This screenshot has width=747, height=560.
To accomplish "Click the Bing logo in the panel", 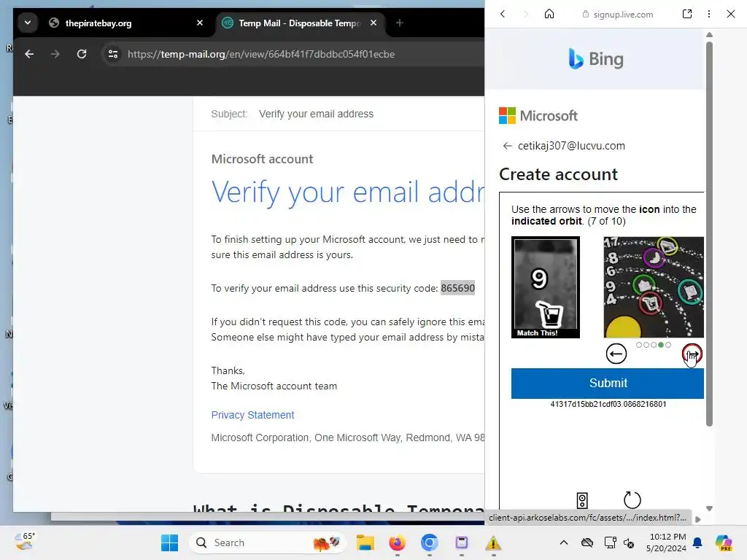I will coord(596,59).
